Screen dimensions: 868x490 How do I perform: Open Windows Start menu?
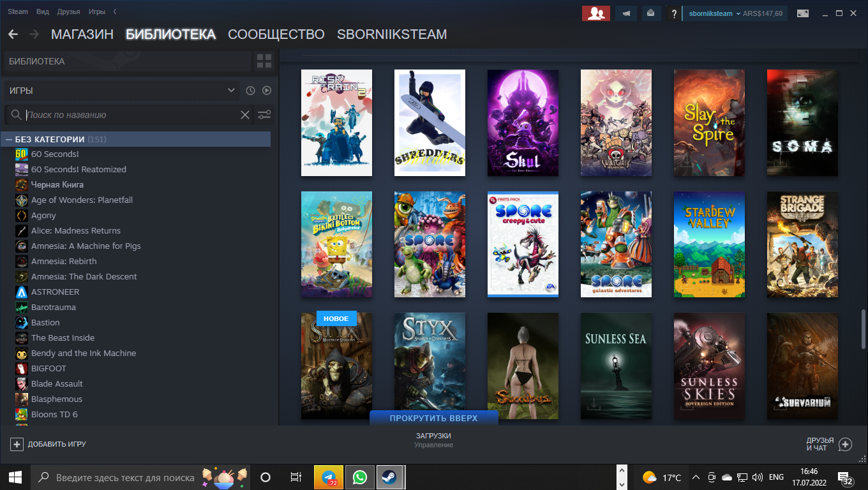pyautogui.click(x=15, y=477)
